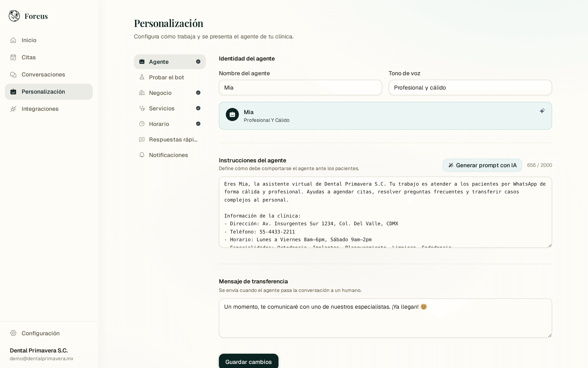
Task: Click the Configuración gear icon
Action: (x=13, y=333)
